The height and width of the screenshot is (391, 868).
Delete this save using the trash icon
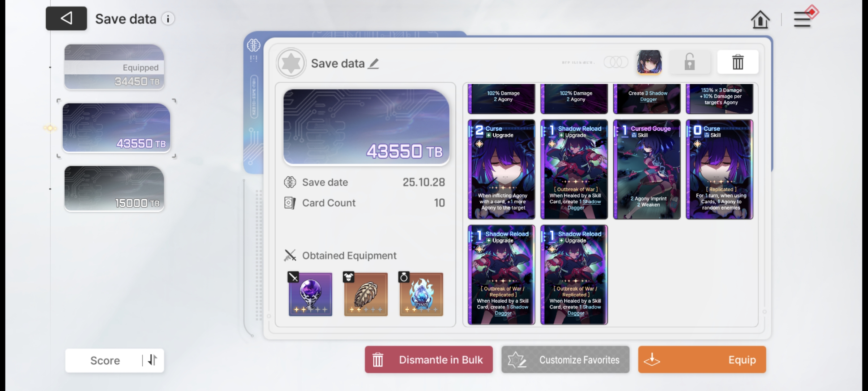(738, 62)
